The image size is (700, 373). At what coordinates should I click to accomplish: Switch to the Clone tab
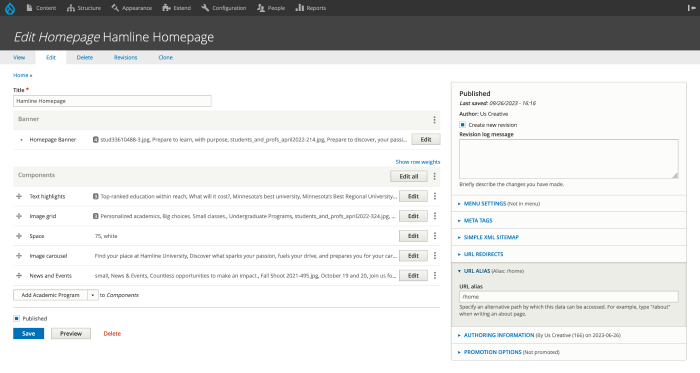pos(166,57)
